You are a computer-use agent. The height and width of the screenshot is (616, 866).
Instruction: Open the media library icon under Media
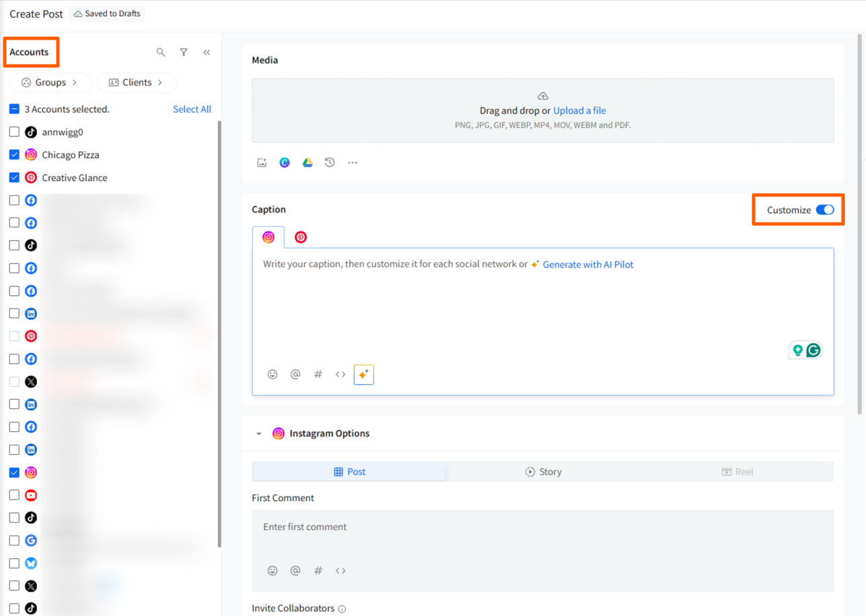click(x=262, y=163)
